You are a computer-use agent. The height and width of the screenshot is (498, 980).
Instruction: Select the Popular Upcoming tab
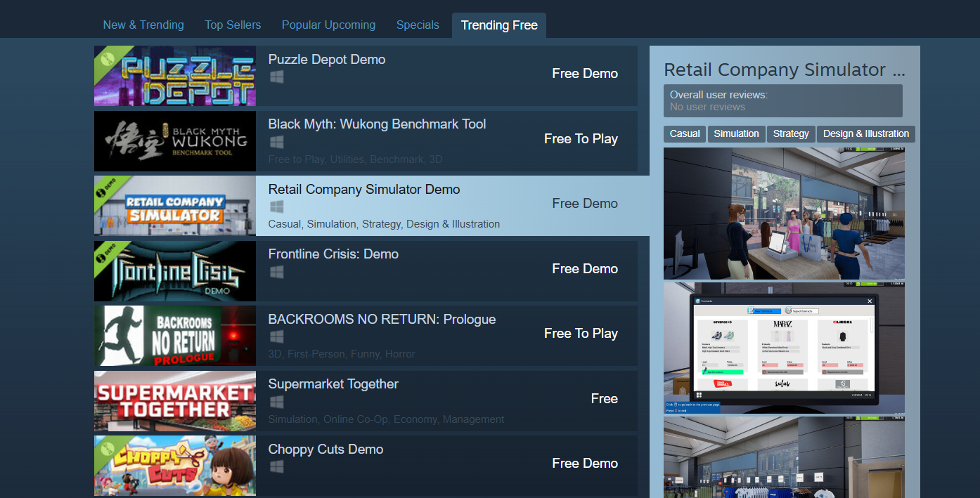328,25
